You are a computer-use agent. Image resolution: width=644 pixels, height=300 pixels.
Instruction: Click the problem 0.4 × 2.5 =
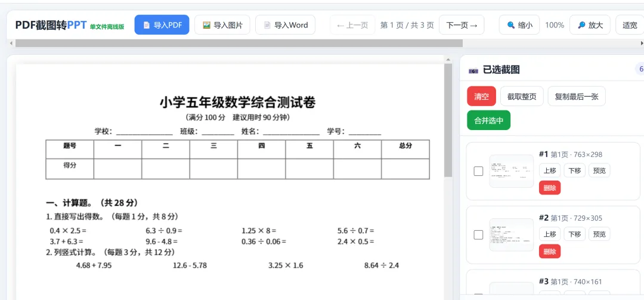click(68, 231)
